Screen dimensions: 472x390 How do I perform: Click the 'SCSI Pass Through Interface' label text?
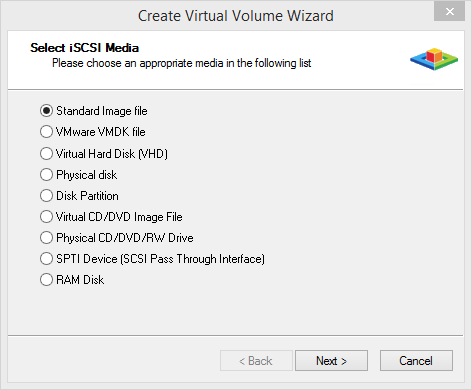click(x=192, y=259)
